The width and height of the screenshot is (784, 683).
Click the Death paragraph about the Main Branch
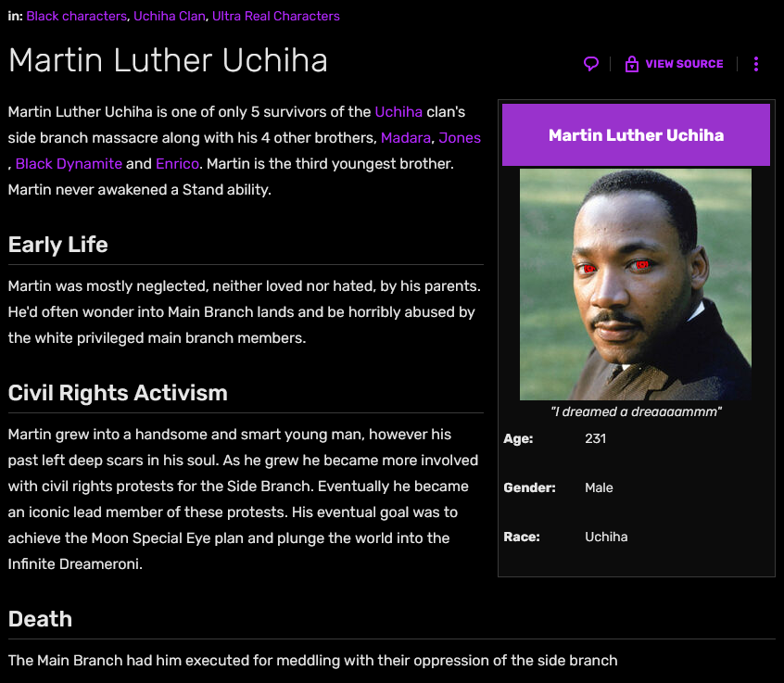(x=313, y=660)
